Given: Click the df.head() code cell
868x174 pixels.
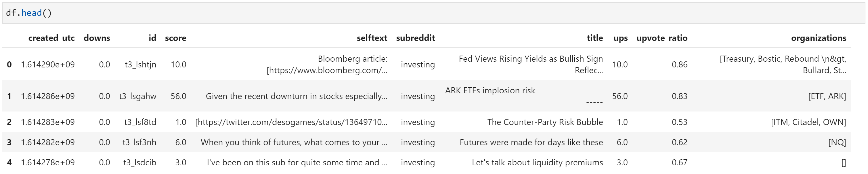Looking at the screenshot, I should pyautogui.click(x=433, y=13).
